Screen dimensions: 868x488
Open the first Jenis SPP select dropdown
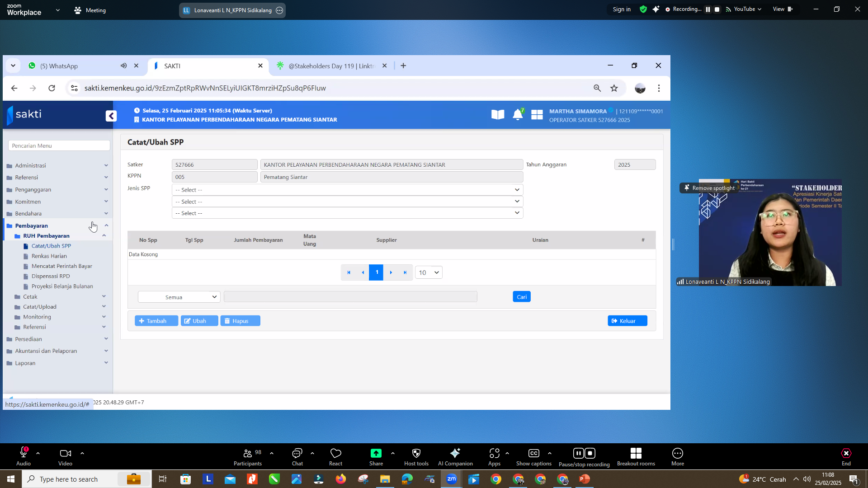tap(347, 190)
